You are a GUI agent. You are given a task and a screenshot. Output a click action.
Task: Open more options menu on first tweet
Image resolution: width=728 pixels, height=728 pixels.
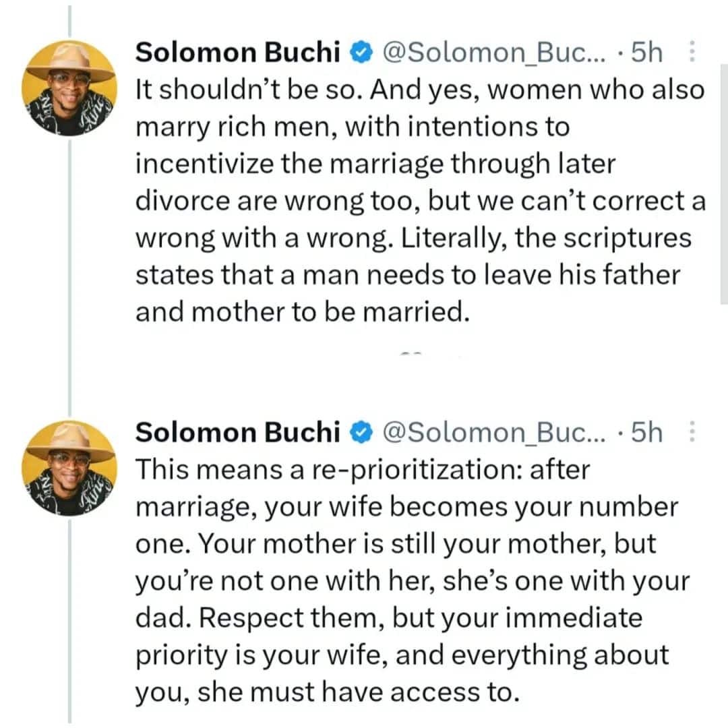tap(691, 53)
